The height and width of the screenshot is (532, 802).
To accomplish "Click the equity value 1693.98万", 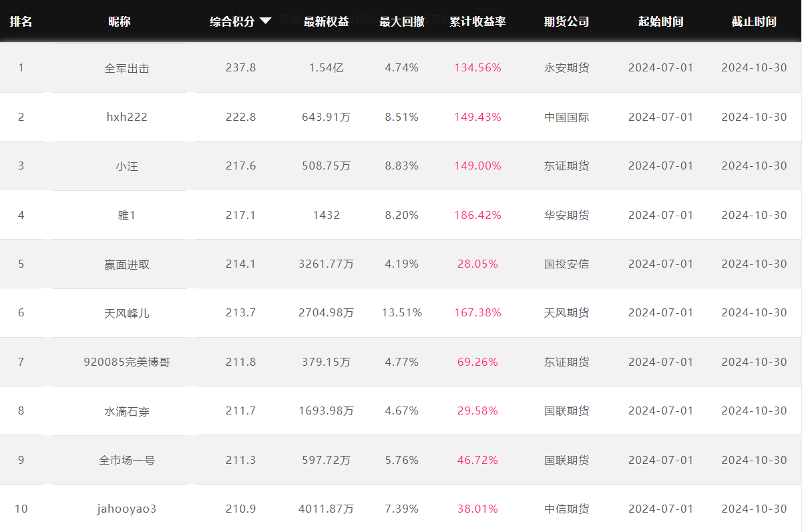I will point(327,411).
